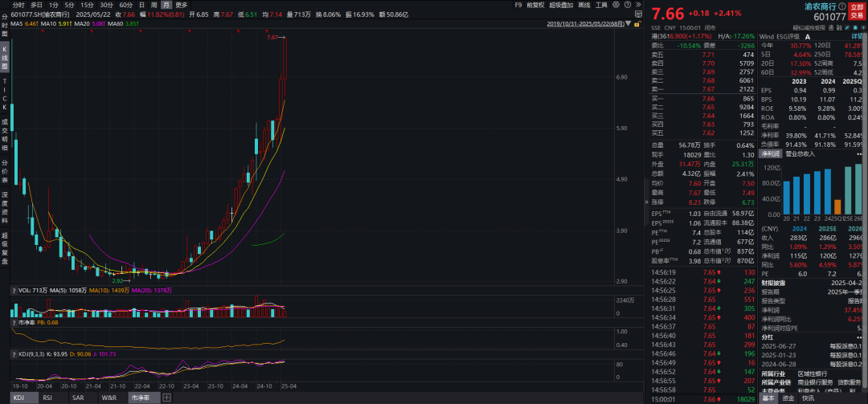Open the 更多 periods dropdown
The height and width of the screenshot is (404, 868).
tap(182, 5)
